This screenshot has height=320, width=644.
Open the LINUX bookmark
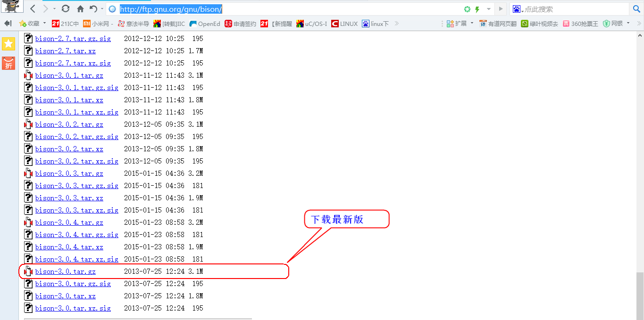click(344, 24)
